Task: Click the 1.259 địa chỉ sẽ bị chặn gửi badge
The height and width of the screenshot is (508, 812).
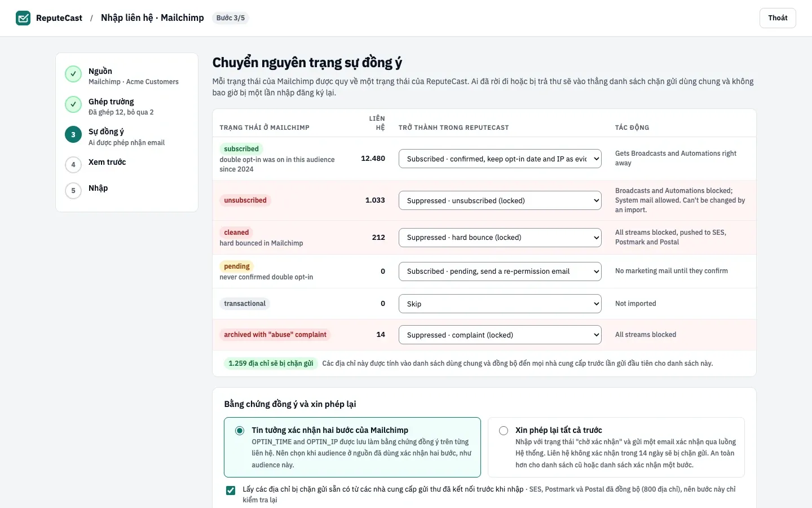Action: (271, 364)
